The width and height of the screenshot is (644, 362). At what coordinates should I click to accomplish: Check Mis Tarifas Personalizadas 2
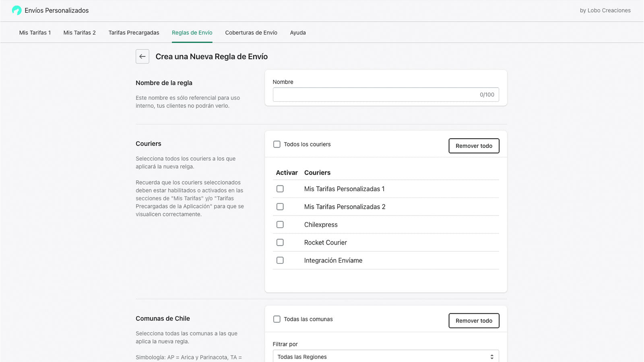(280, 206)
